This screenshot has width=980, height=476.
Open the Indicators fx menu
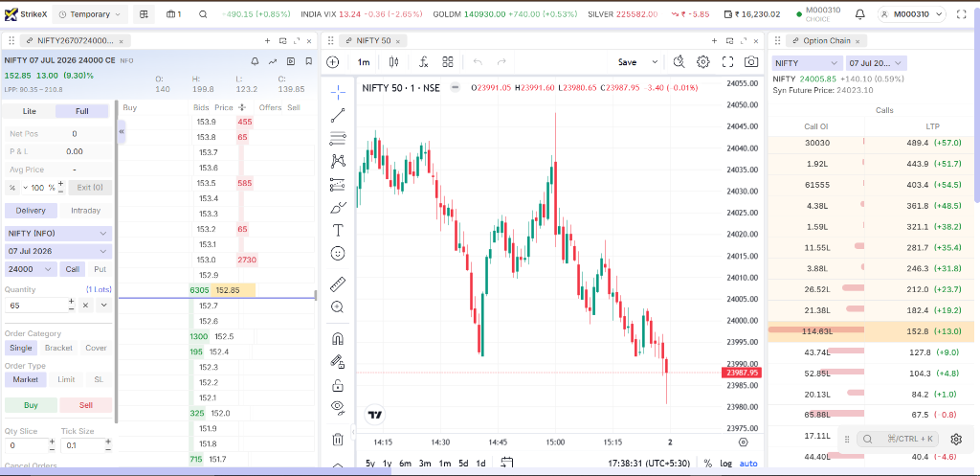pyautogui.click(x=424, y=62)
